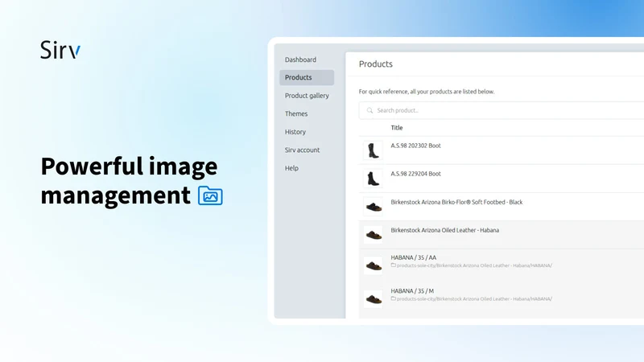This screenshot has height=362, width=644.
Task: Click thumbnail of A.S.98 202302 Boot
Action: 373,150
